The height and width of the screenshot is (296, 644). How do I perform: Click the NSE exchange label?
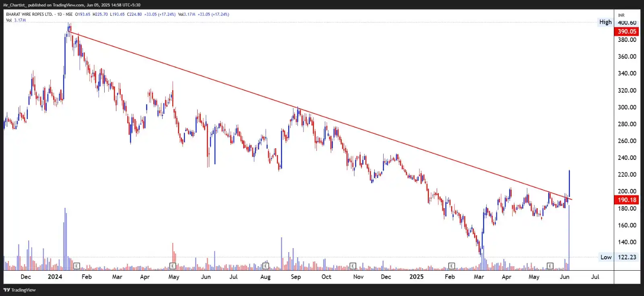[69, 14]
